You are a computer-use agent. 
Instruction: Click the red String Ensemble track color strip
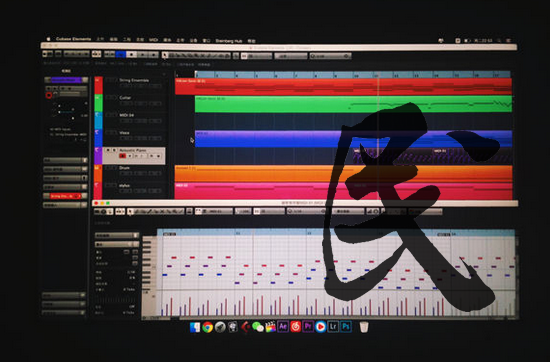[x=99, y=85]
